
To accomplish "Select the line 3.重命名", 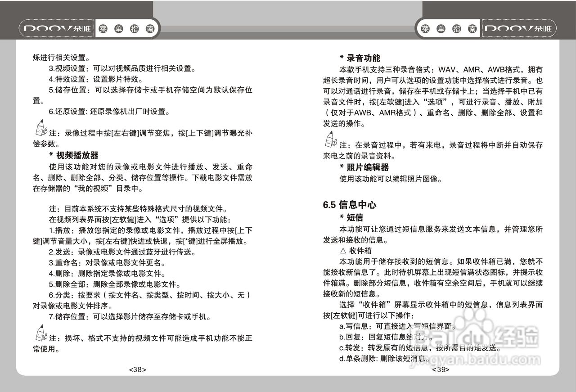I will (107, 263).
